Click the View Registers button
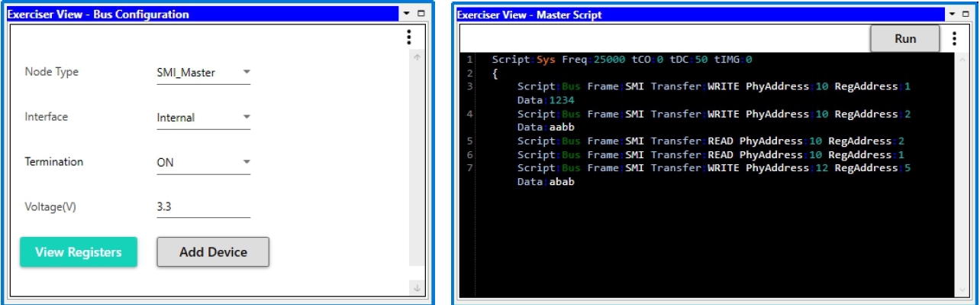The width and height of the screenshot is (980, 305). click(79, 252)
